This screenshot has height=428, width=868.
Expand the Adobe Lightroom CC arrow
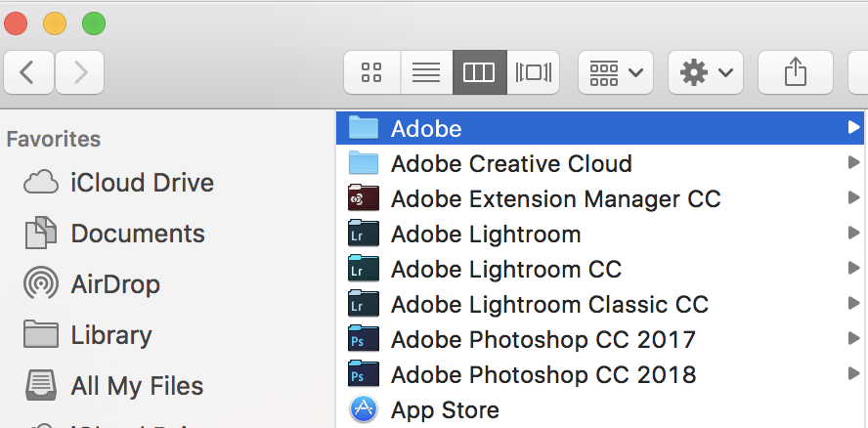tap(853, 269)
